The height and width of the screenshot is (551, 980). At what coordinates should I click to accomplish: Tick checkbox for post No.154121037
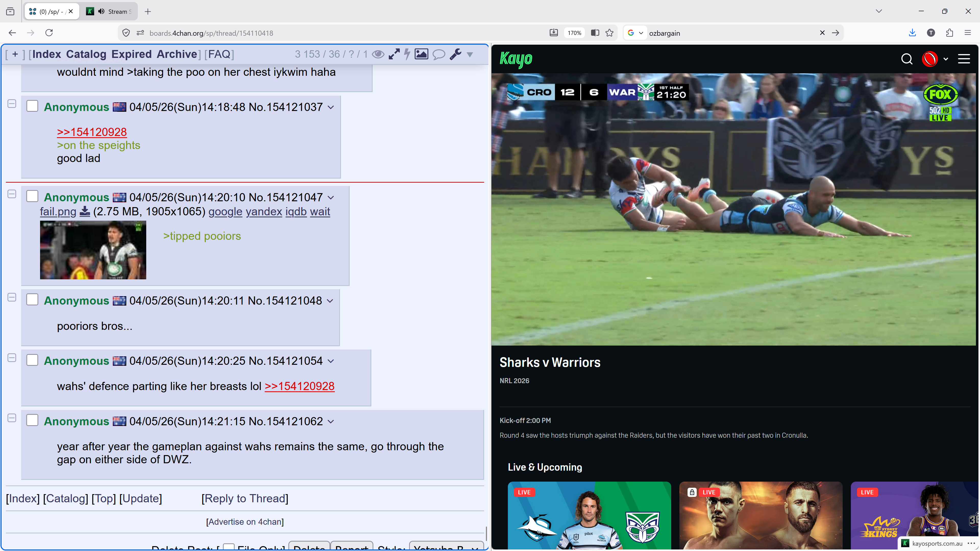(32, 106)
